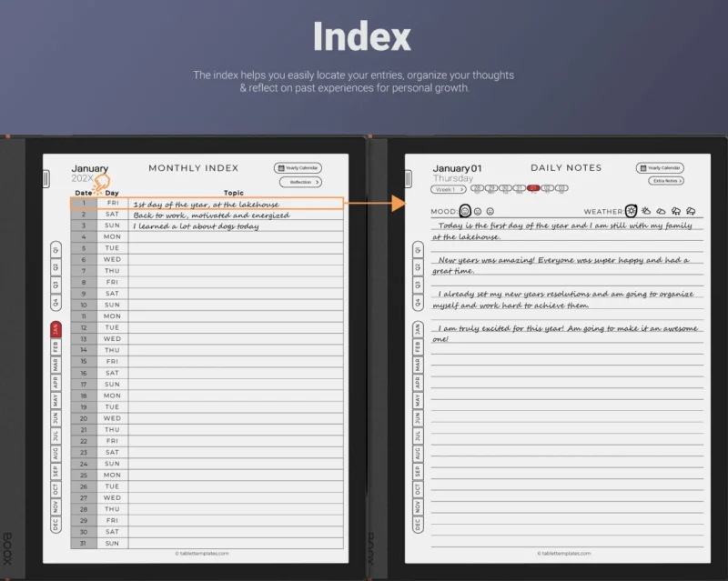Toggle day 02 on the week strip
The width and height of the screenshot is (728, 581).
(547, 187)
